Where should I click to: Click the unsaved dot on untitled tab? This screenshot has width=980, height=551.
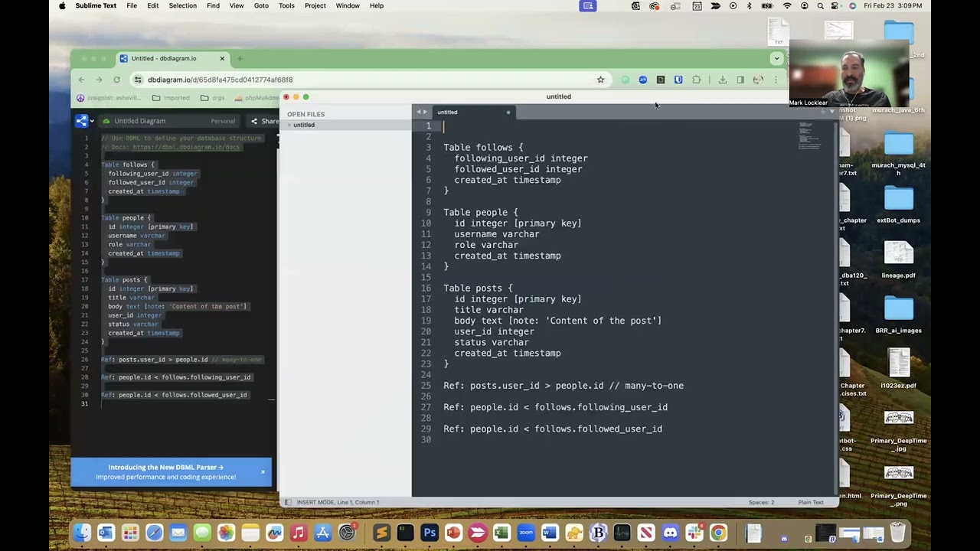(x=508, y=112)
